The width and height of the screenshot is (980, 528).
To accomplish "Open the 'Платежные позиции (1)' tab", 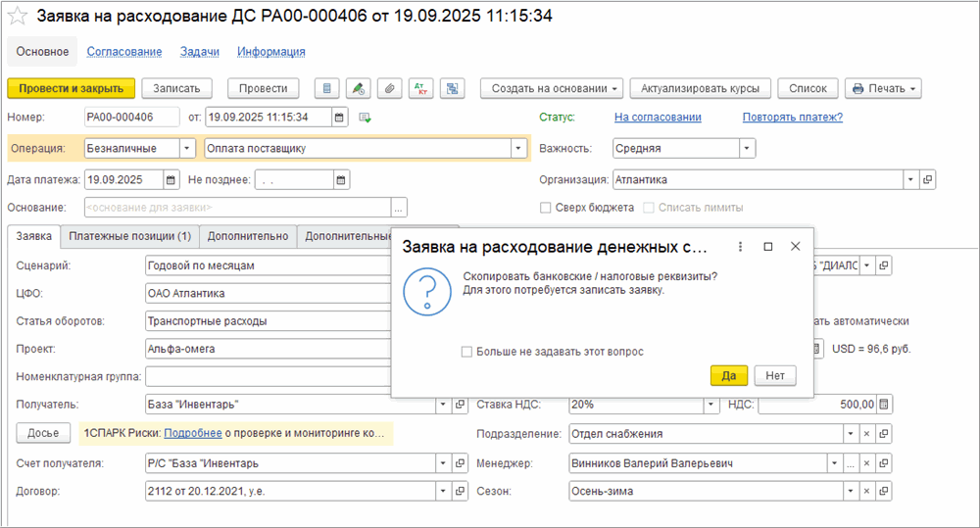I will [x=129, y=236].
